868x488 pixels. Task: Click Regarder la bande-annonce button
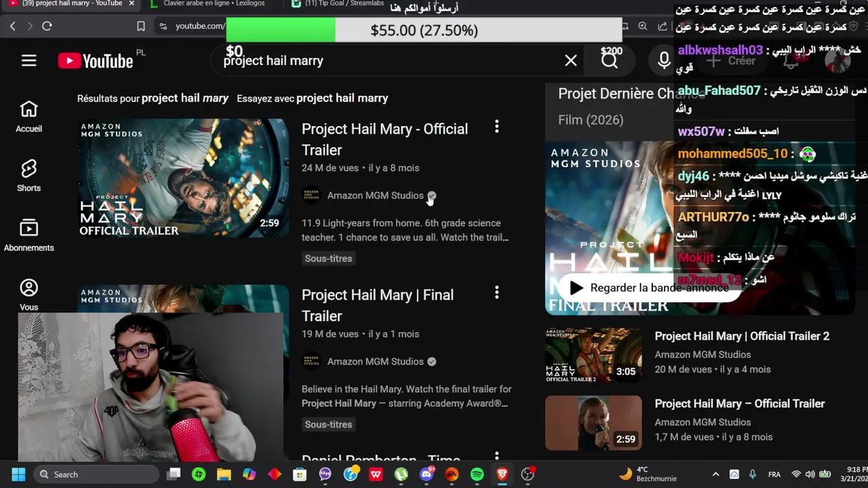click(648, 288)
